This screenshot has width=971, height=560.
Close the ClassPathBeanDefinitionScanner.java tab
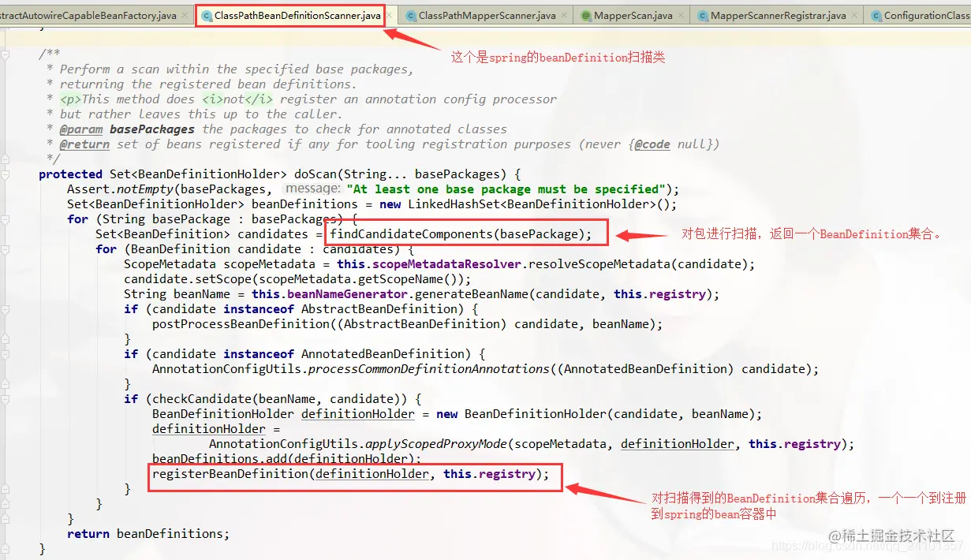pyautogui.click(x=388, y=15)
